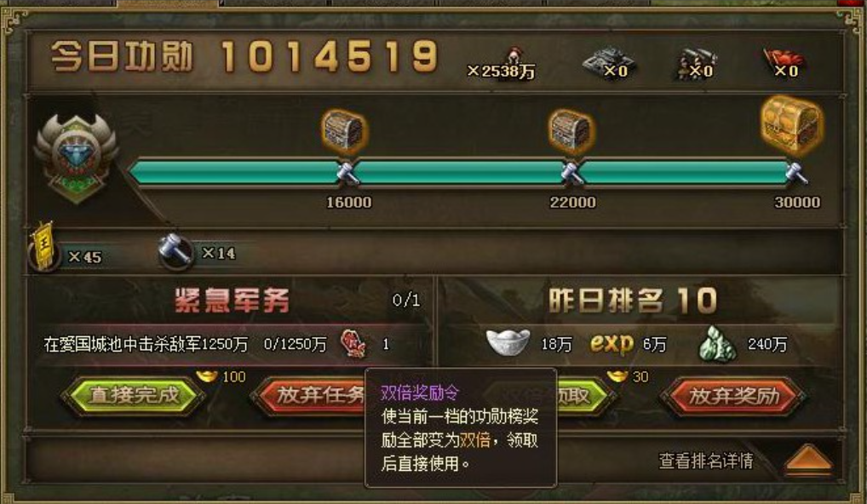Click the green 领取 claim button

[x=584, y=396]
